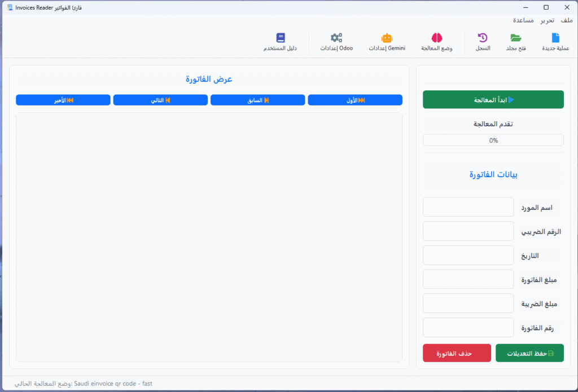This screenshot has height=392, width=578.
Task: Focus the رقم الفاتورة input field
Action: [468, 328]
